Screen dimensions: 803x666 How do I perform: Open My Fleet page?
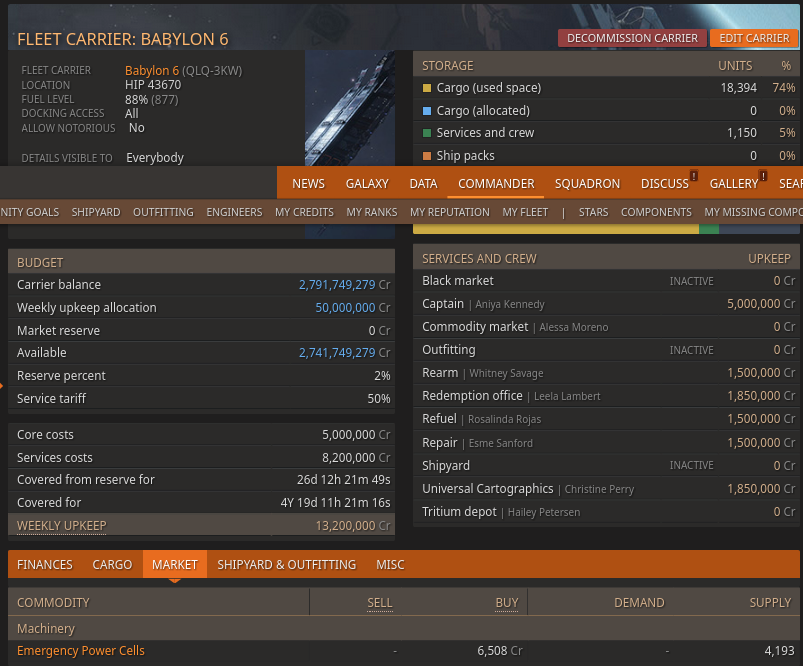(x=525, y=212)
